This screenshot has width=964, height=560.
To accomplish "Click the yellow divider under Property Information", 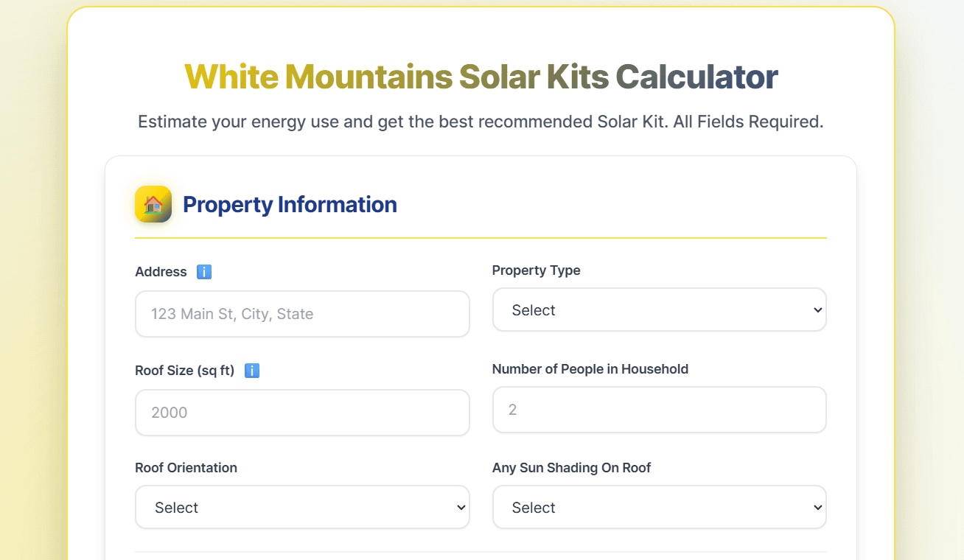I will (481, 238).
